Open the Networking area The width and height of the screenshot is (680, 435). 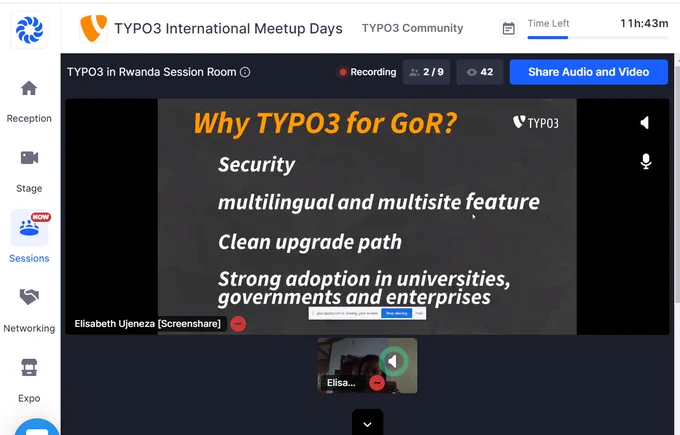tap(29, 310)
